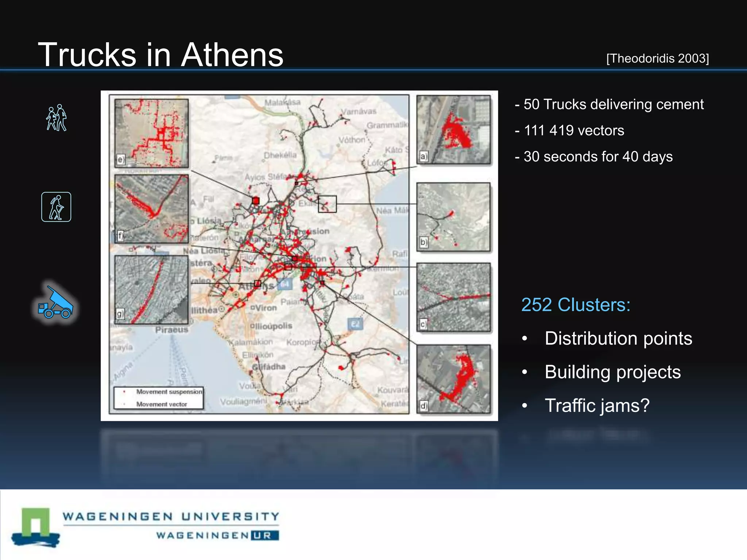Click the slide title Trucks in Athens
The height and width of the screenshot is (560, 747).
point(160,55)
